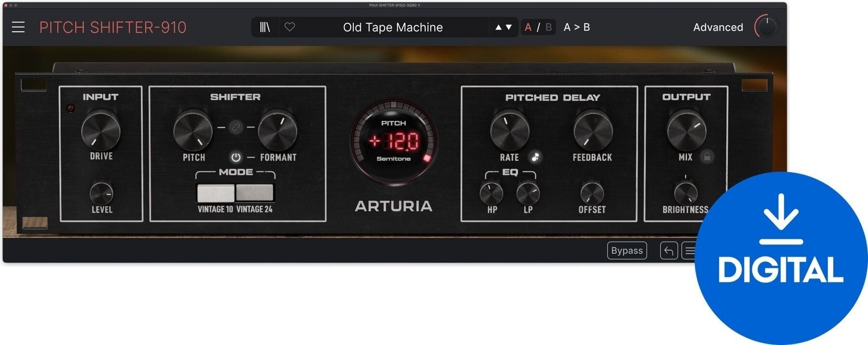
Task: Select next preset with down arrow
Action: coord(508,27)
